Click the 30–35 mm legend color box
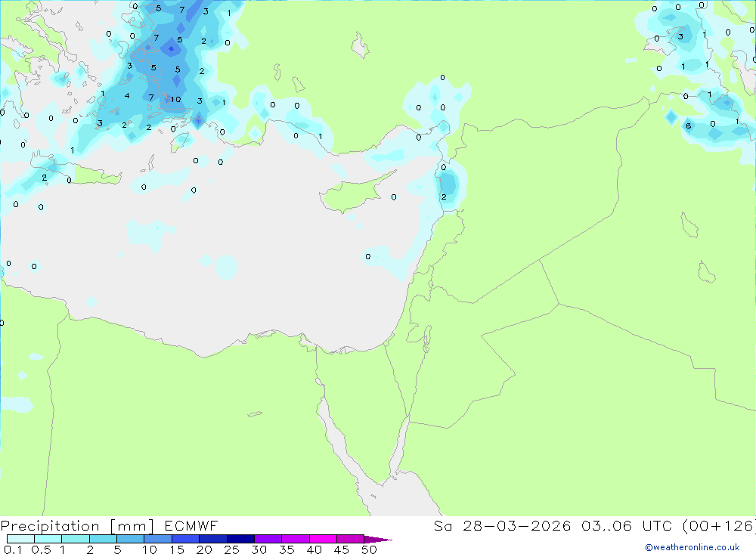Image resolution: width=756 pixels, height=554 pixels. [x=268, y=539]
